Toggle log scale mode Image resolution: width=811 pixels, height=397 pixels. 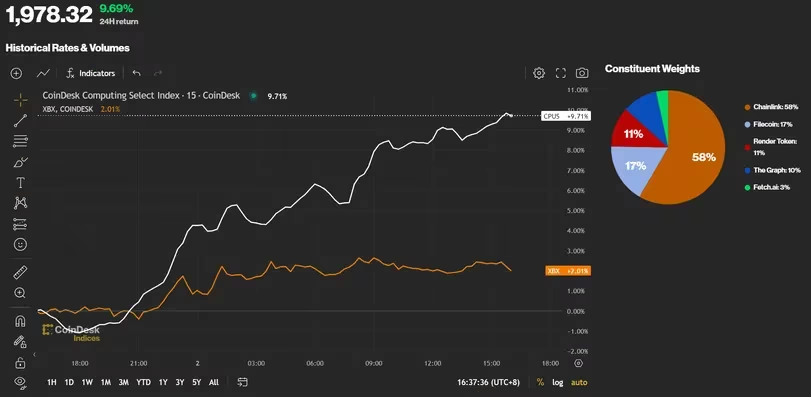coord(558,383)
